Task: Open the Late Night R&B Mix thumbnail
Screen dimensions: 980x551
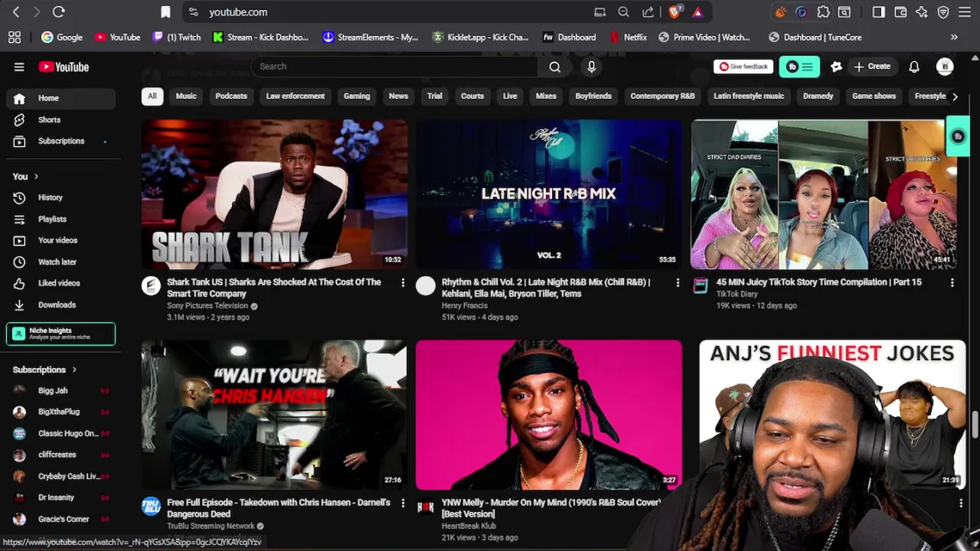Action: 549,194
